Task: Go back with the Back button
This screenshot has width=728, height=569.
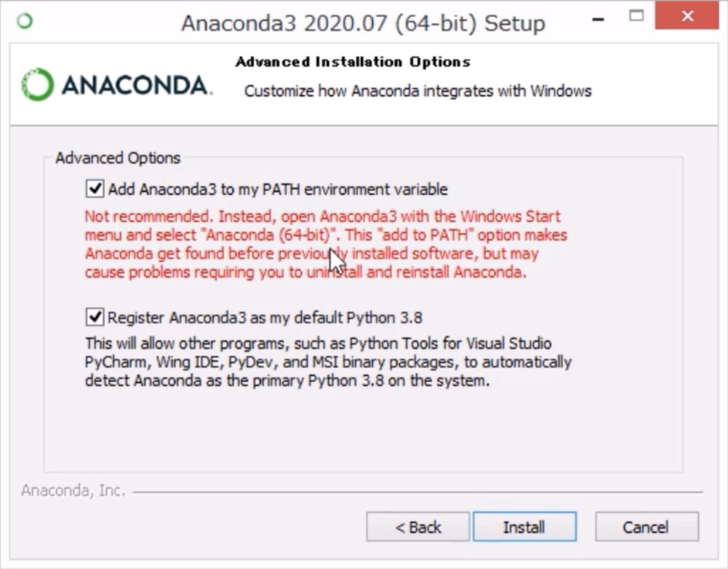Action: click(x=417, y=527)
